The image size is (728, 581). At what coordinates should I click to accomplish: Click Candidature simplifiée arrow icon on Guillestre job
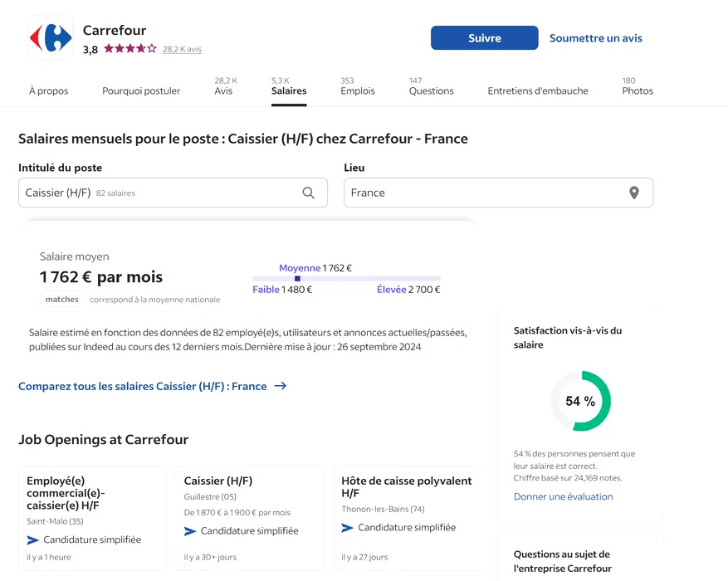coord(190,531)
